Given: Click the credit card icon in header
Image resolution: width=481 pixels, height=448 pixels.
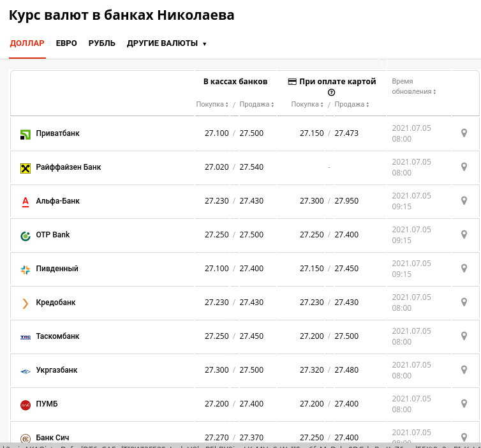Looking at the screenshot, I should (x=292, y=82).
